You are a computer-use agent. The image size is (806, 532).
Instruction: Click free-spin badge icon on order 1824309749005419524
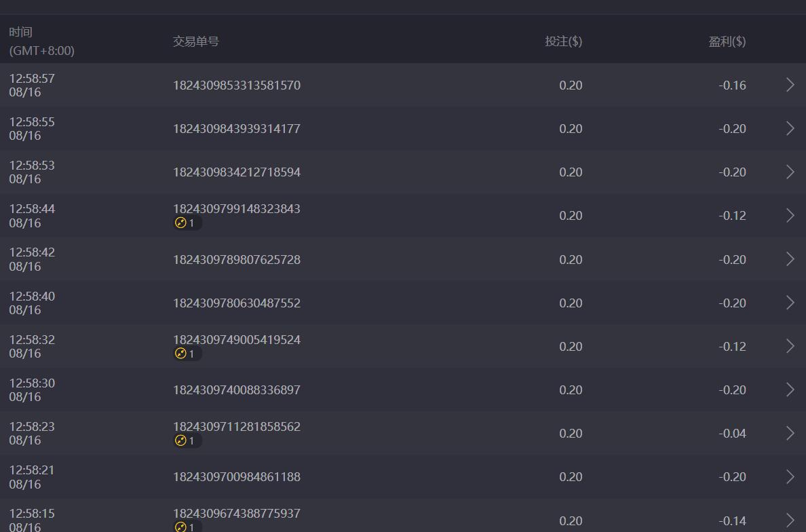coord(181,354)
